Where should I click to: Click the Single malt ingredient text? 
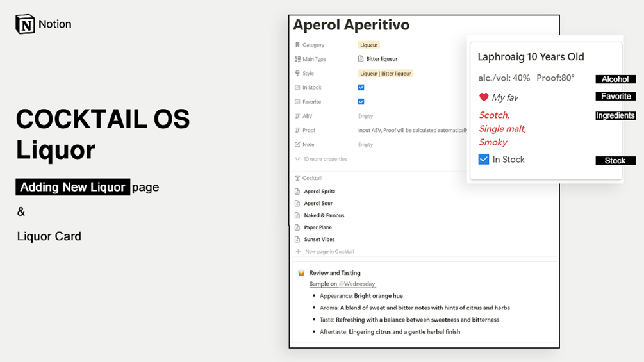(x=502, y=129)
